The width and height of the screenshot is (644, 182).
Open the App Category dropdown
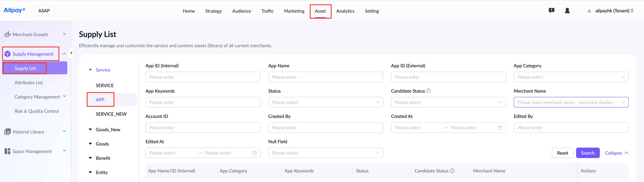[571, 77]
